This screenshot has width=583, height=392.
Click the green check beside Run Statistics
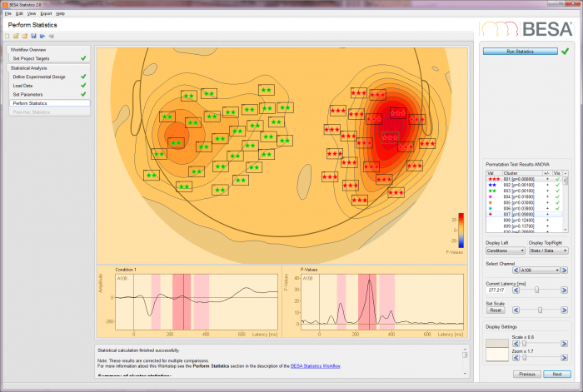[565, 52]
